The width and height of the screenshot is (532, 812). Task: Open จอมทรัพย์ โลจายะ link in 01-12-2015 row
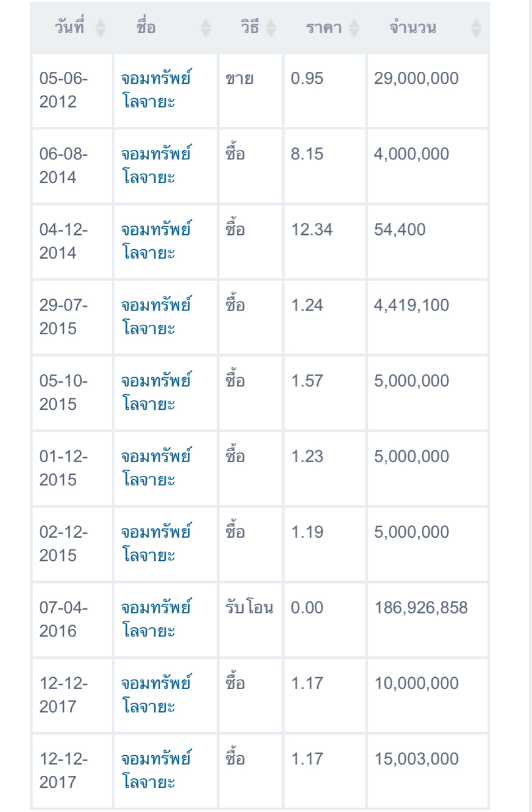click(155, 468)
